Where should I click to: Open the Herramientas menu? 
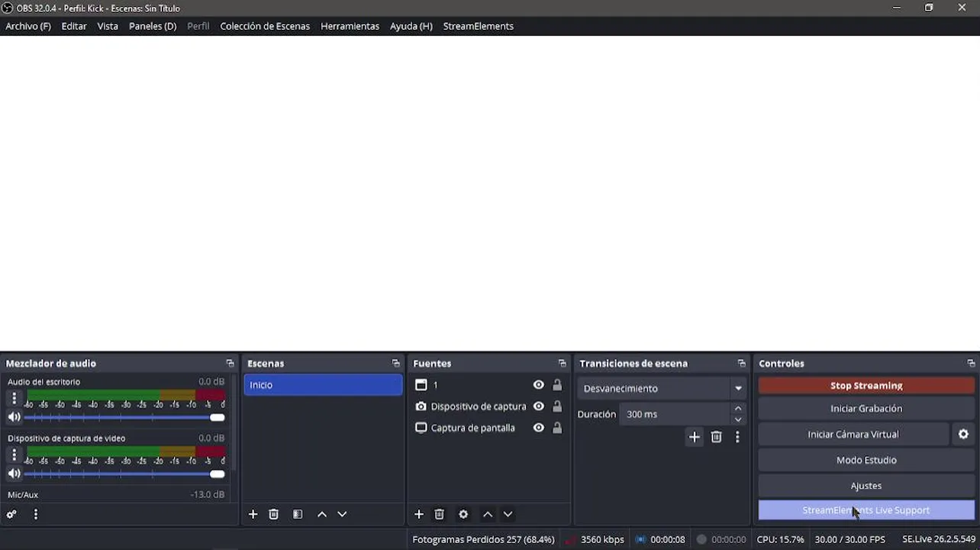click(x=350, y=26)
